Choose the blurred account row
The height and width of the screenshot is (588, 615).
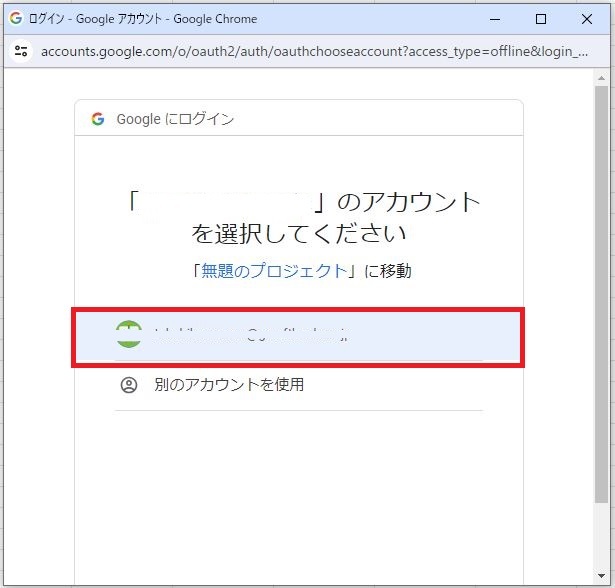click(x=298, y=337)
